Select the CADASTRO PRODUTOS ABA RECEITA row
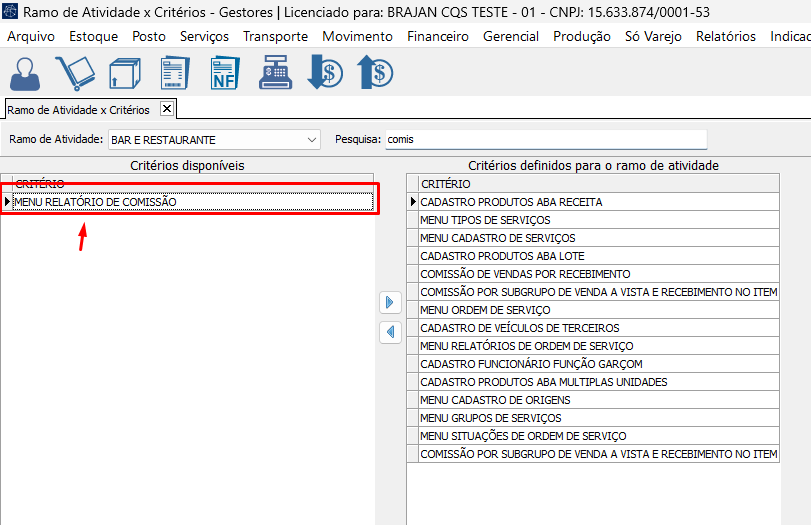The height and width of the screenshot is (525, 811). click(x=597, y=202)
